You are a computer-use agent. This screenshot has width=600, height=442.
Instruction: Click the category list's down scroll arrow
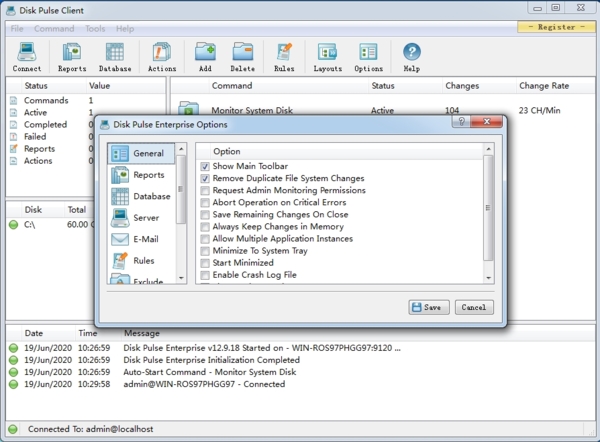(x=181, y=278)
